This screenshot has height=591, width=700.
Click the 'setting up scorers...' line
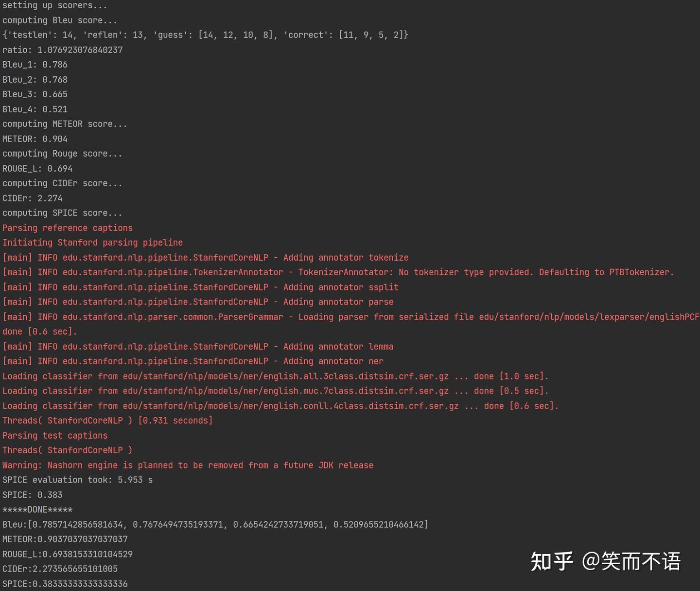coord(54,5)
